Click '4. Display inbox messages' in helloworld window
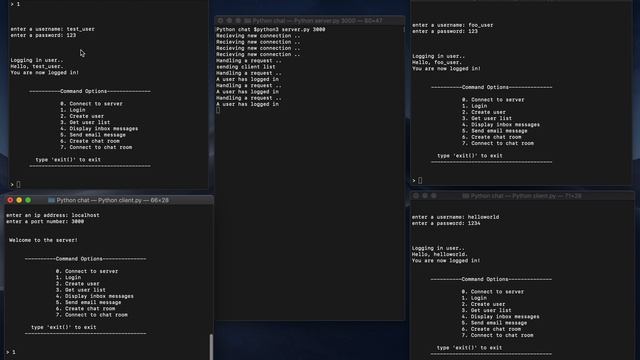The image size is (640, 360). coord(500,317)
